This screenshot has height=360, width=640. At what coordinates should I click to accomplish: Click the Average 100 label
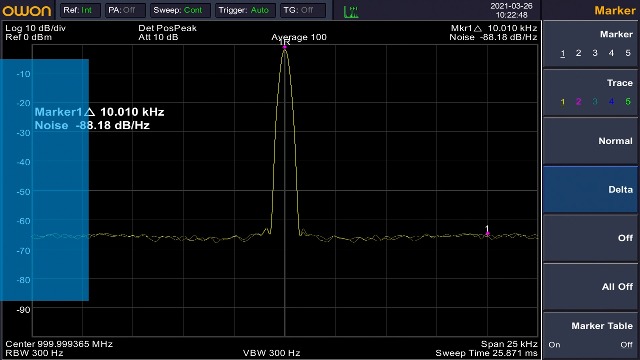click(299, 37)
